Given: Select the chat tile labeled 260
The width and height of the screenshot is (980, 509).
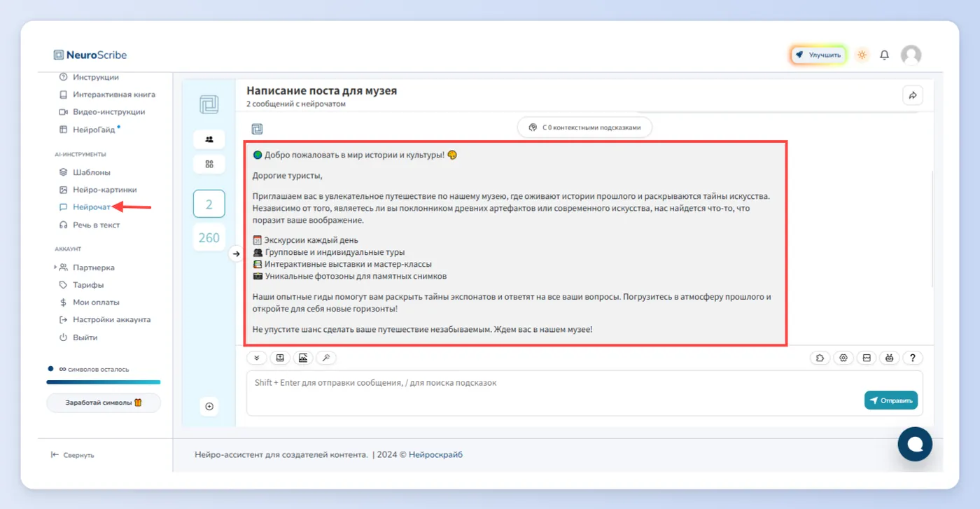Looking at the screenshot, I should 209,237.
